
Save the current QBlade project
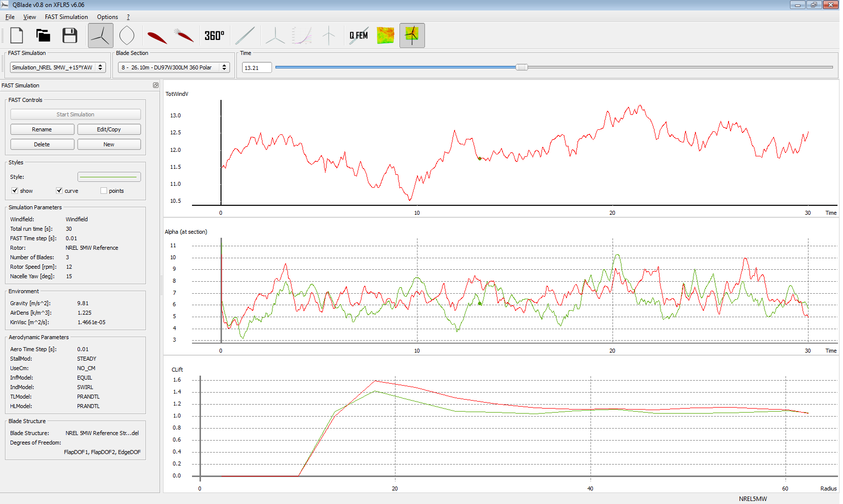pyautogui.click(x=69, y=35)
